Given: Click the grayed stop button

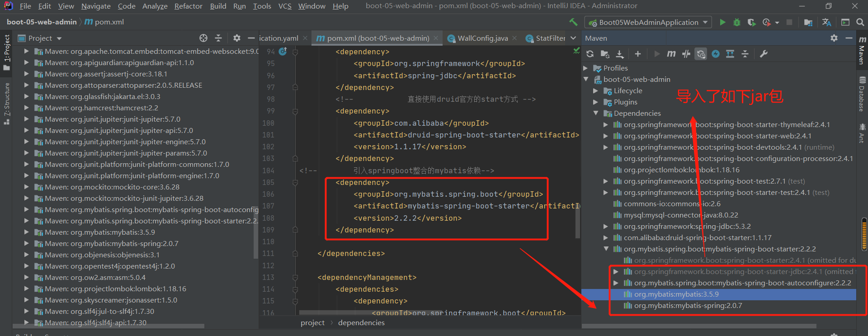Looking at the screenshot, I should [789, 22].
